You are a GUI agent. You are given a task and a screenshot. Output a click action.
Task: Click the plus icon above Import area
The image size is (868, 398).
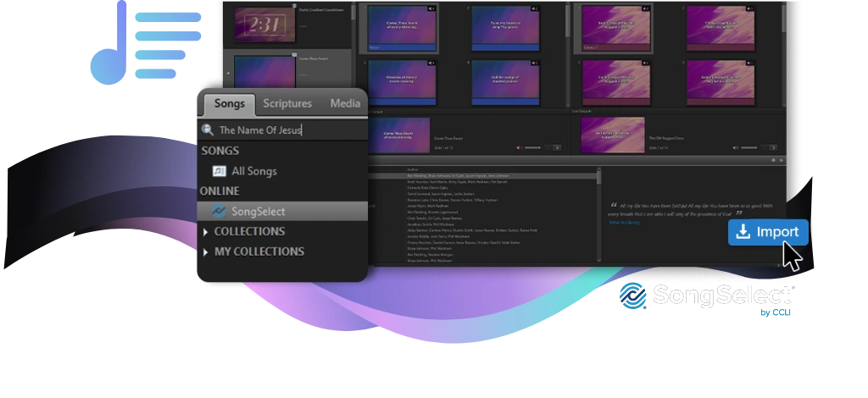[773, 160]
